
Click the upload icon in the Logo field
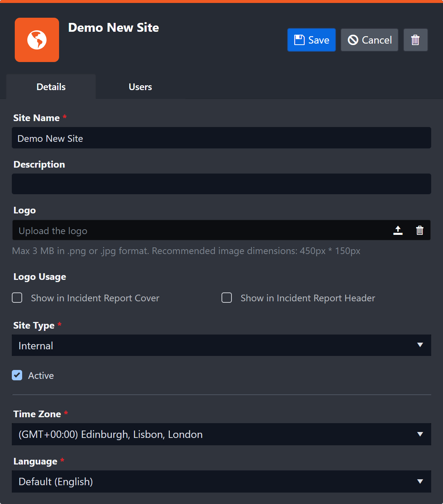[x=398, y=230]
